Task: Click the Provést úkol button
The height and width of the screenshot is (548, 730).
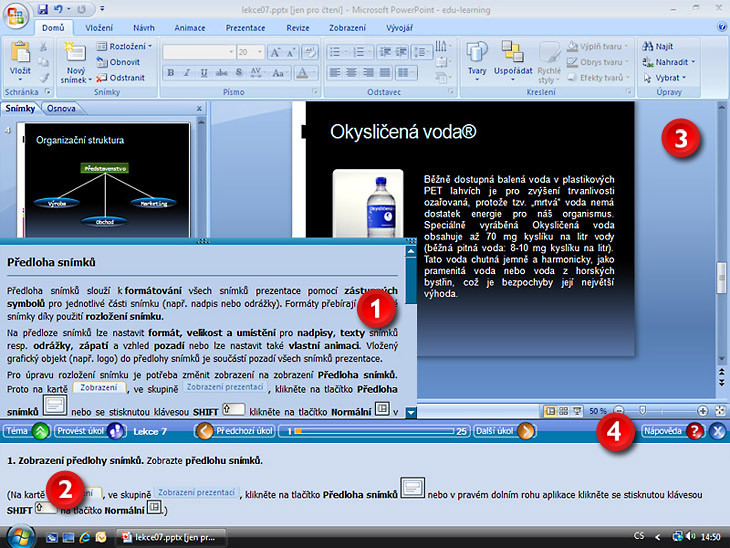Action: pyautogui.click(x=89, y=431)
